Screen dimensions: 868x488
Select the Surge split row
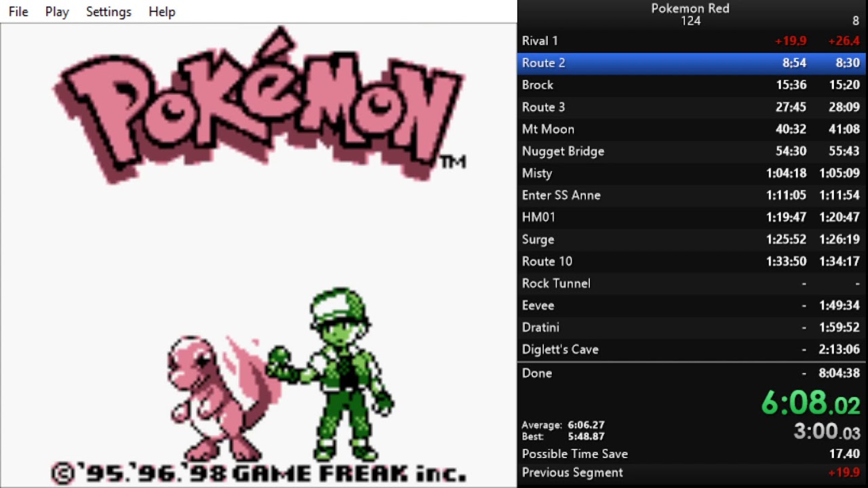(692, 239)
